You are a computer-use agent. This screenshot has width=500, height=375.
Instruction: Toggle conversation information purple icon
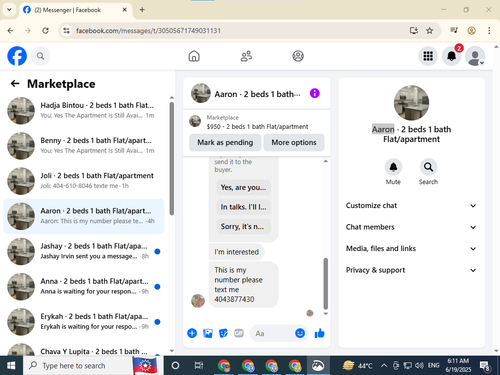click(x=314, y=93)
